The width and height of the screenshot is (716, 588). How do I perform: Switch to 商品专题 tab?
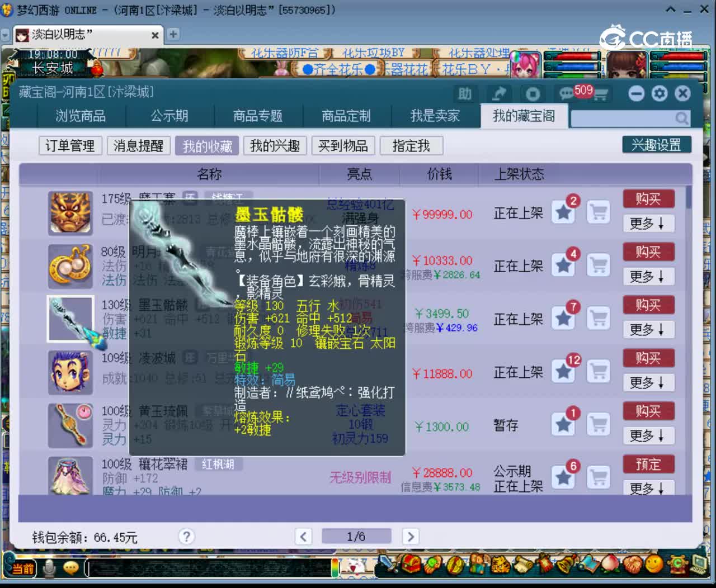(258, 116)
